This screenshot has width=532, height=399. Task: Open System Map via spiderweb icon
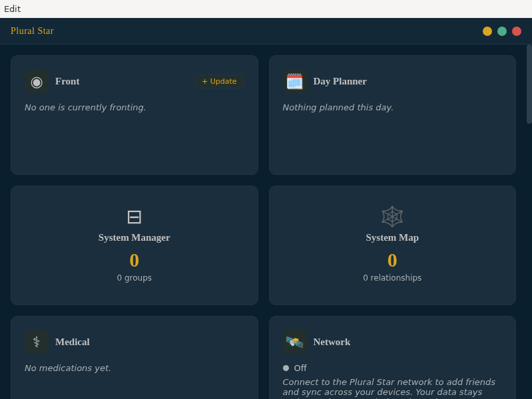[x=392, y=217]
